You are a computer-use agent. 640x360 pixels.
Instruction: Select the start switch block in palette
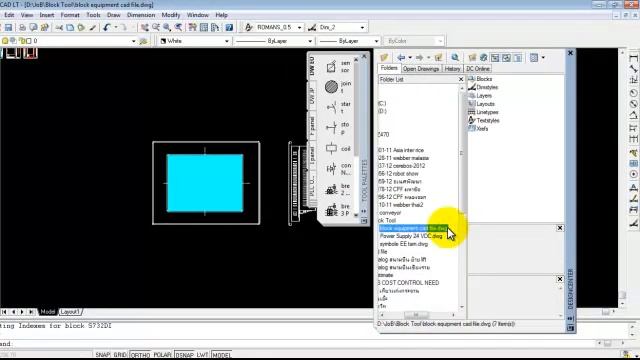coord(338,107)
